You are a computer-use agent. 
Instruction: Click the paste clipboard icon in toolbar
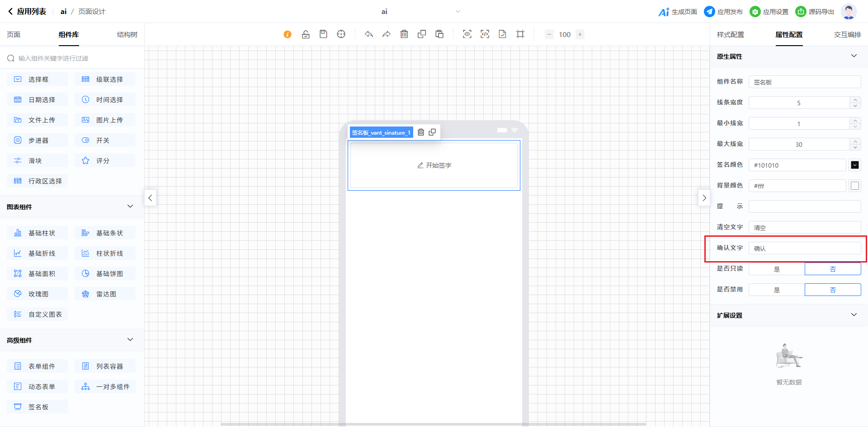coord(439,34)
